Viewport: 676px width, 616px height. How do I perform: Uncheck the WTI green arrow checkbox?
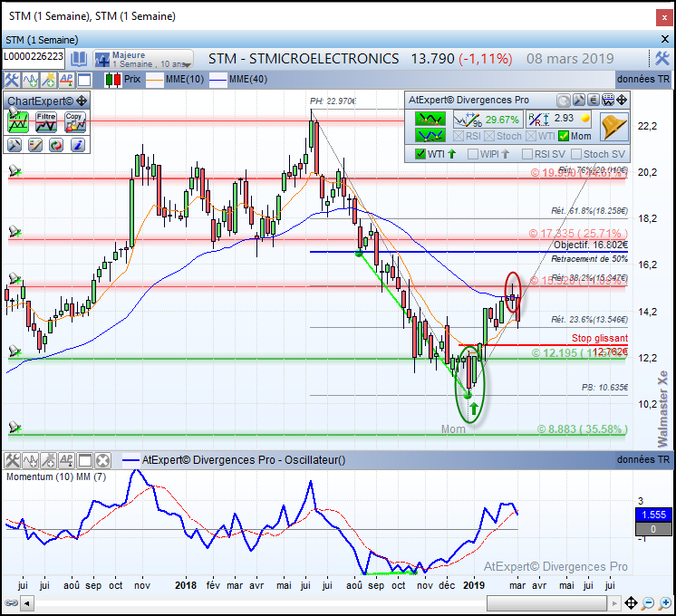click(420, 154)
